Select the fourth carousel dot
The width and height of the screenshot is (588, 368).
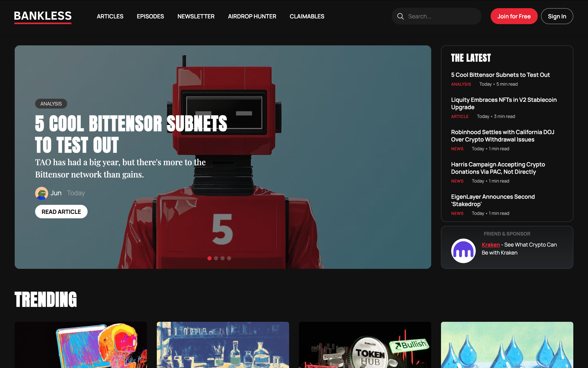point(229,258)
